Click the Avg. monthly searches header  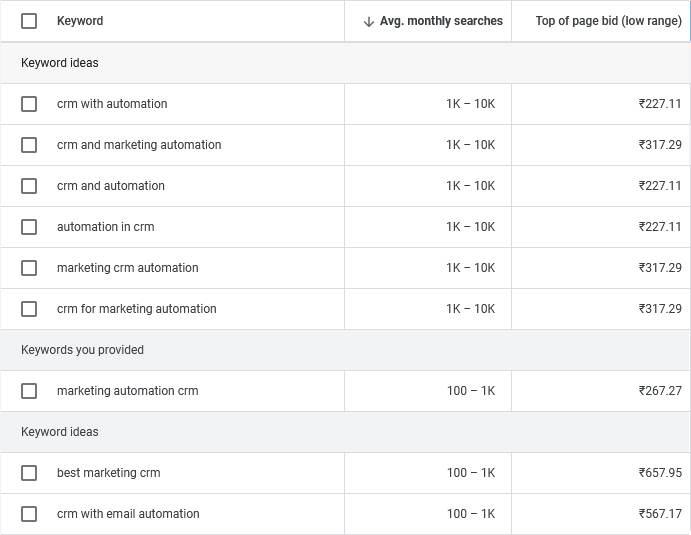click(x=441, y=21)
